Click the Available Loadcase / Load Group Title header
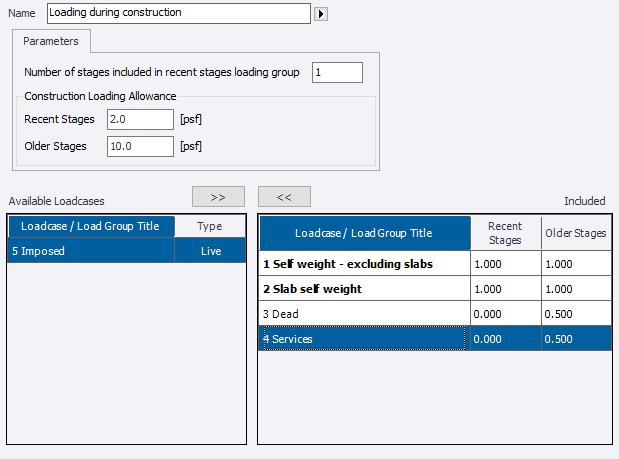The image size is (619, 459). (x=91, y=226)
